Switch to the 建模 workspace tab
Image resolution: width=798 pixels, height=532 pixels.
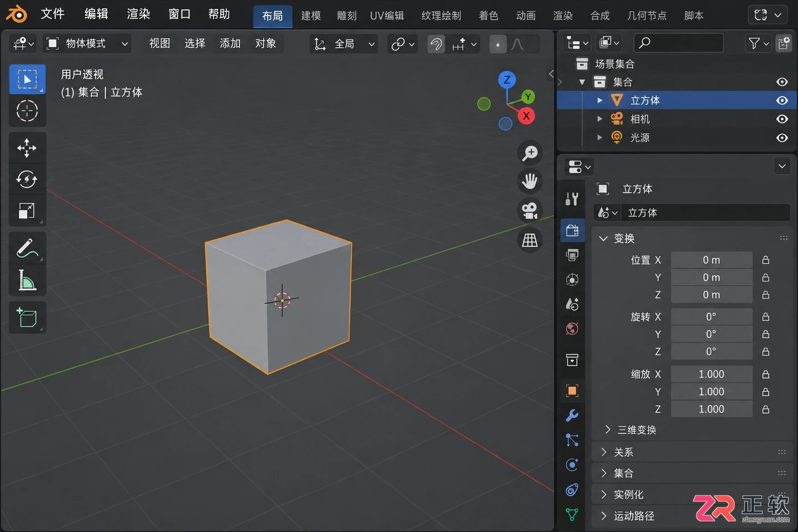click(311, 16)
